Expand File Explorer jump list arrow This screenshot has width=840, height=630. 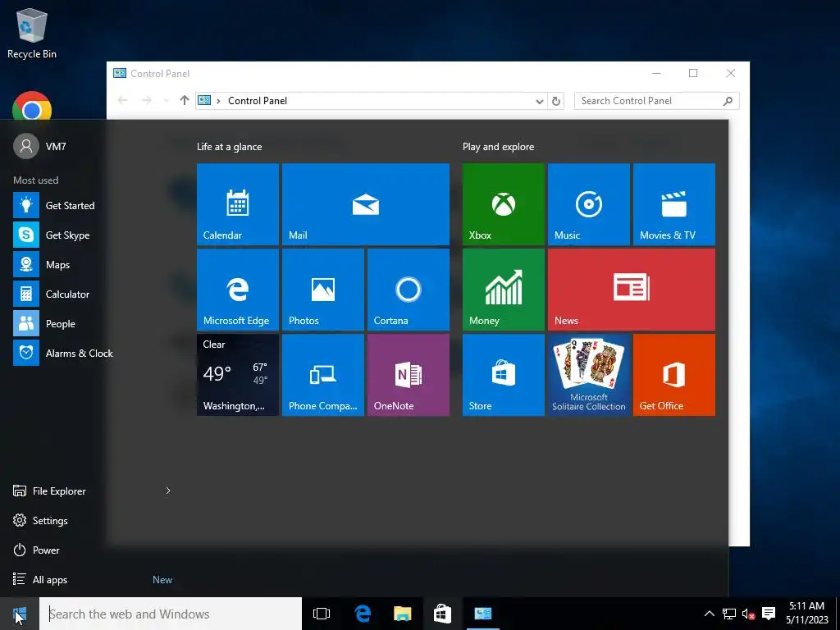click(167, 491)
